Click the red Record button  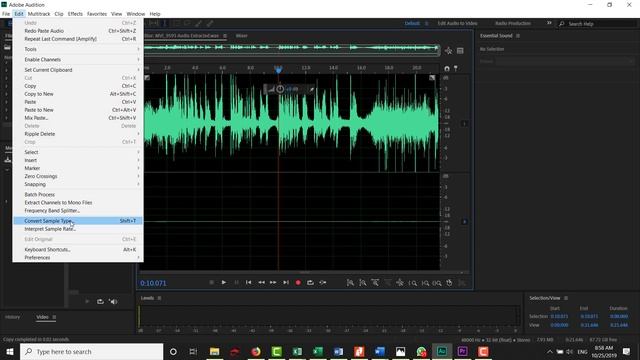click(298, 282)
